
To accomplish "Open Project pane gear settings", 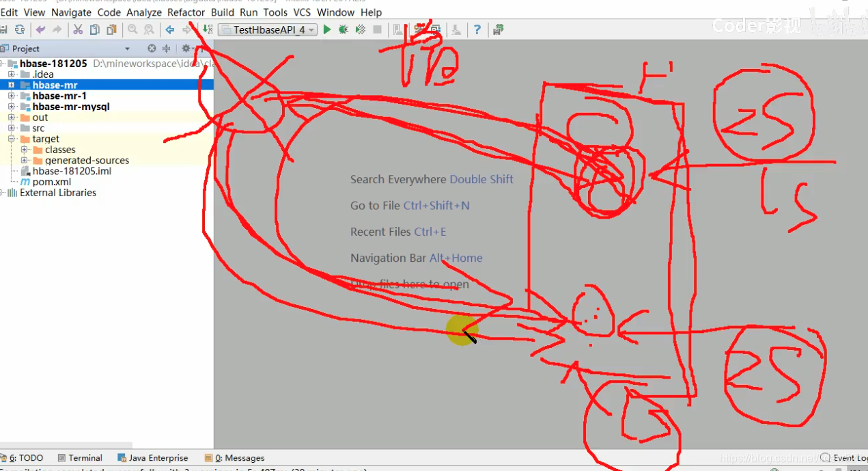I will pyautogui.click(x=186, y=49).
